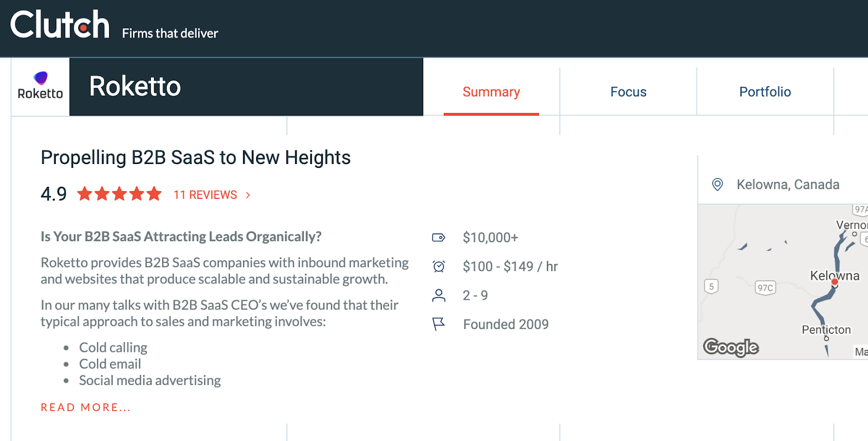
Task: Open the 11 REVIEWS link
Action: pyautogui.click(x=205, y=195)
